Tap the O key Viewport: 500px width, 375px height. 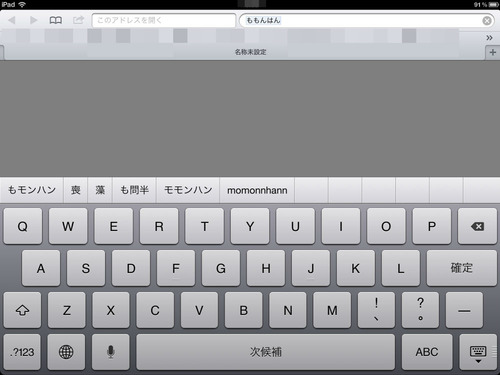coord(386,226)
